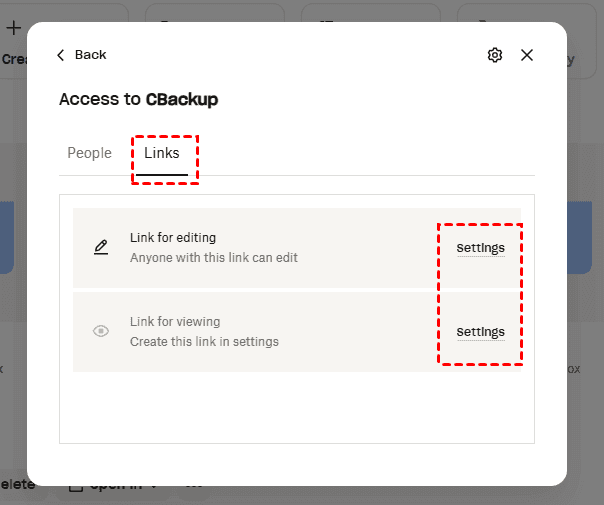Image resolution: width=604 pixels, height=505 pixels.
Task: Select the Link for viewing title
Action: pyautogui.click(x=175, y=322)
